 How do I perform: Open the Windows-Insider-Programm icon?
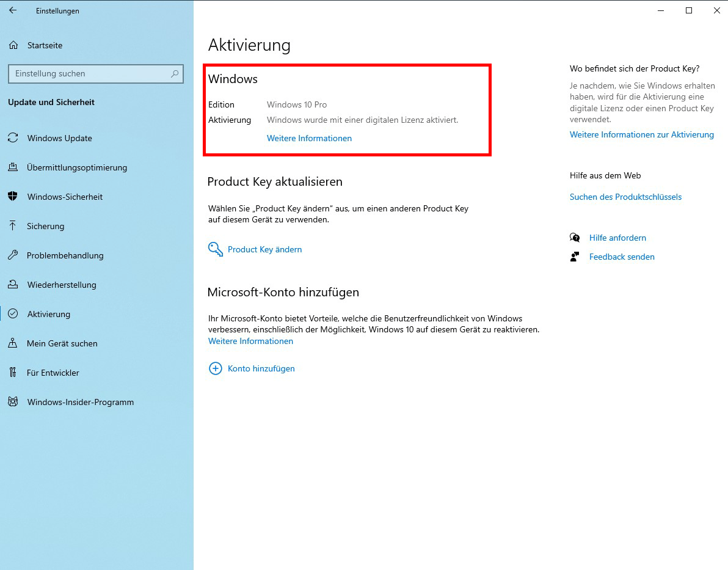pos(13,401)
